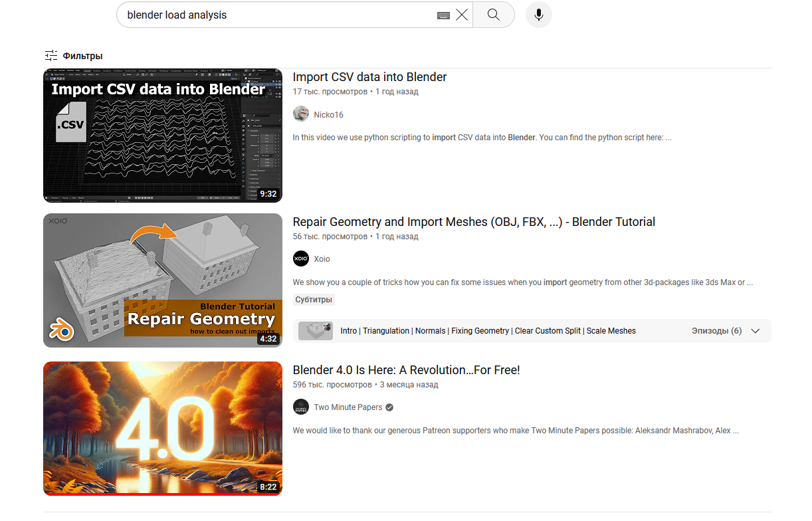Click in the 'blender load analysis' search field

click(x=272, y=15)
